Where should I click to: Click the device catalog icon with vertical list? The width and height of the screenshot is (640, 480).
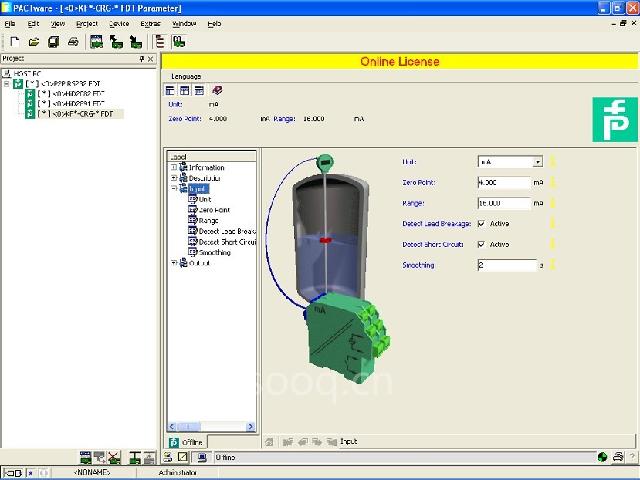(160, 42)
